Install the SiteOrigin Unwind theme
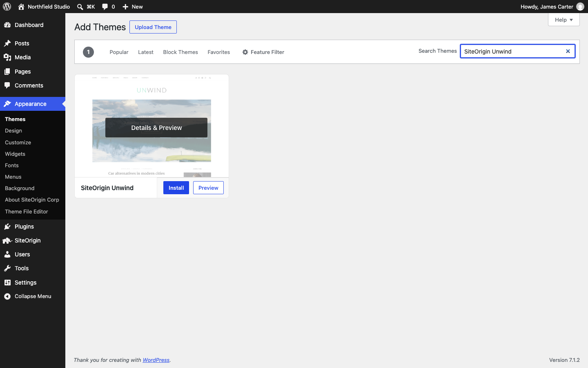This screenshot has height=368, width=588. (176, 188)
